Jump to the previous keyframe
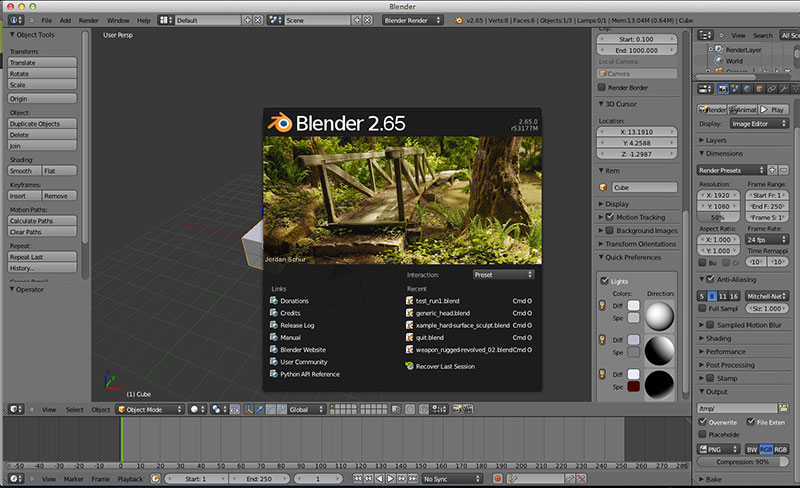The image size is (800, 488). pyautogui.click(x=368, y=479)
